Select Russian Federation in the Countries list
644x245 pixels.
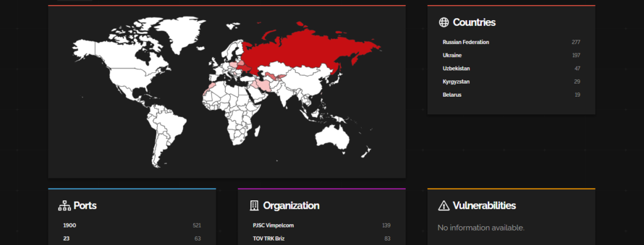click(466, 42)
